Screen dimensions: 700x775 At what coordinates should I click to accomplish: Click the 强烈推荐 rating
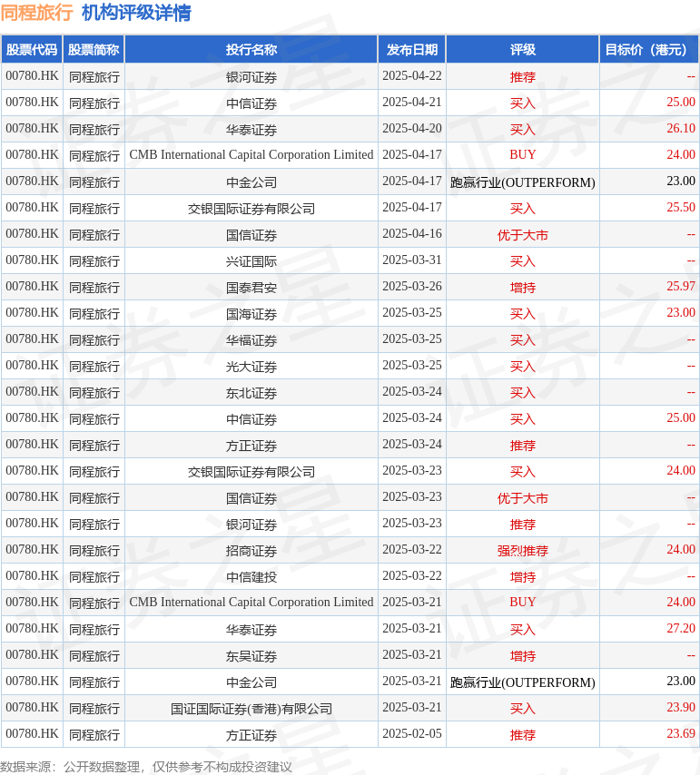[523, 551]
